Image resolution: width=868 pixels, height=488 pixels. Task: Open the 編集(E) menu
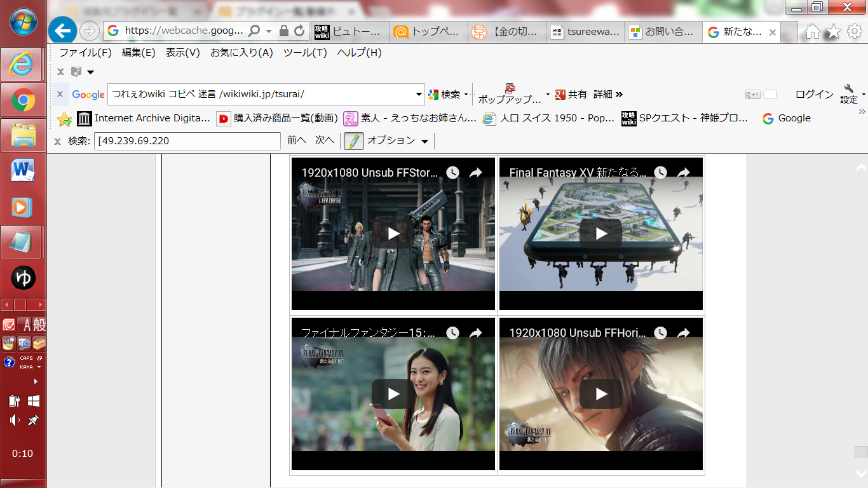139,53
